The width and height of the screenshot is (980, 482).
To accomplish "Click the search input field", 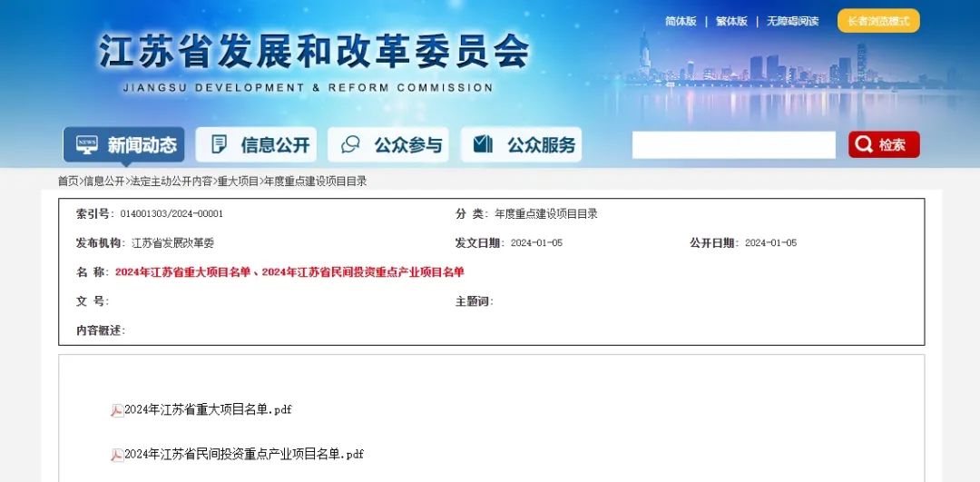I will [733, 145].
